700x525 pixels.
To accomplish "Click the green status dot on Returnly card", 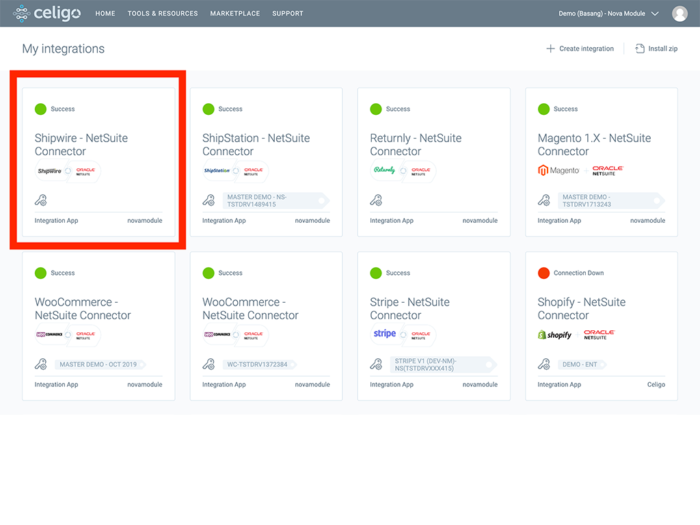I will 376,109.
